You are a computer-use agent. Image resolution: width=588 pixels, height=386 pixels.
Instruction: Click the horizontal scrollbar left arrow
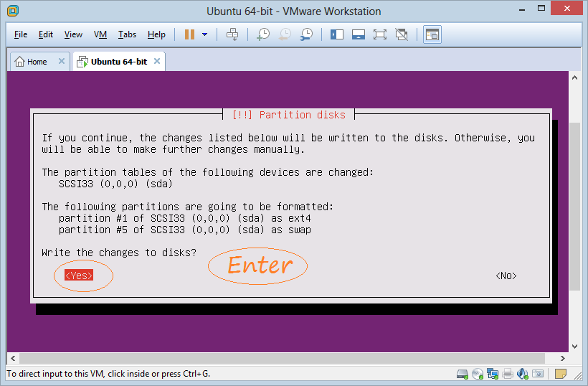click(13, 358)
